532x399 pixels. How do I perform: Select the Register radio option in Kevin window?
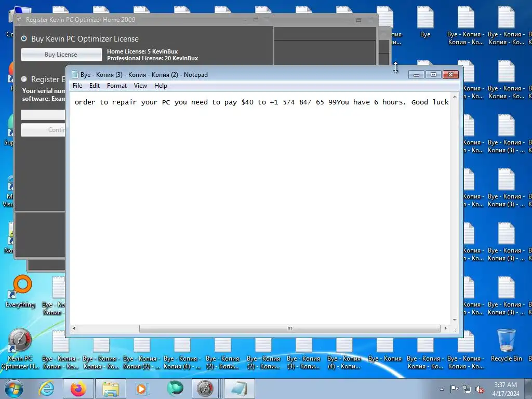point(24,79)
